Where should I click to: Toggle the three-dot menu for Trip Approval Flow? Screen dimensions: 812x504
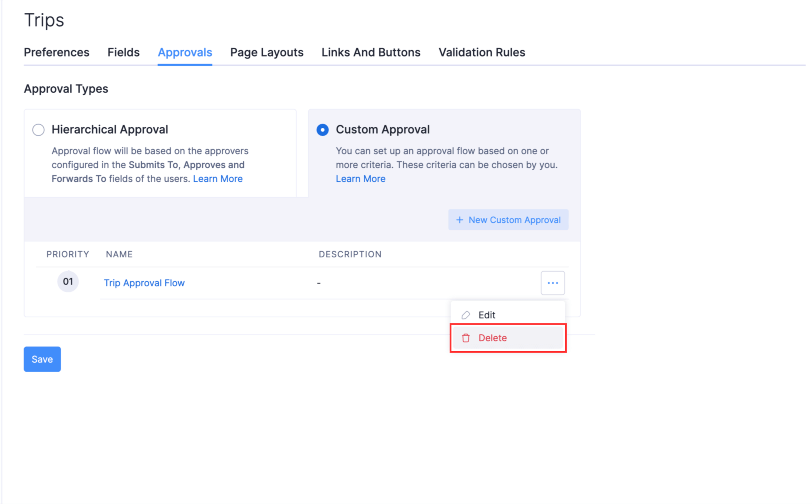(x=553, y=283)
